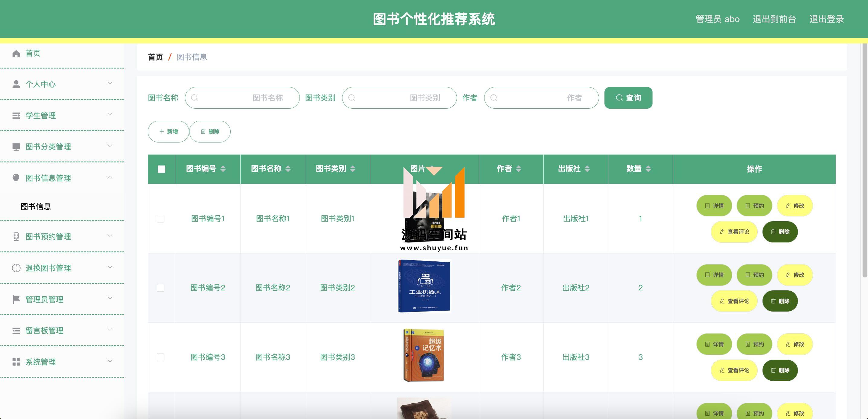
Task: Expand 图书预约管理 menu with its chevron
Action: click(x=110, y=235)
